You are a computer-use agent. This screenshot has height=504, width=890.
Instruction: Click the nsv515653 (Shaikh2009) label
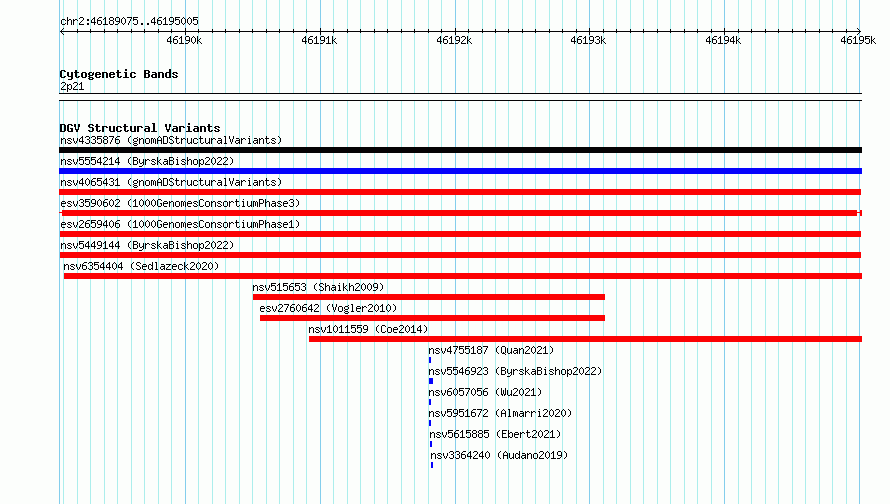pos(318,287)
